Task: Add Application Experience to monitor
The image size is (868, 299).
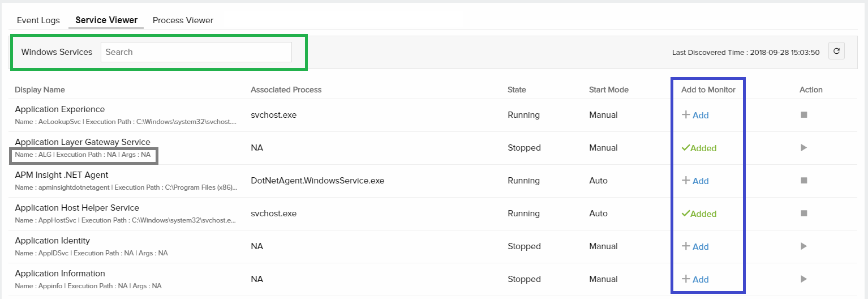Action: click(695, 116)
